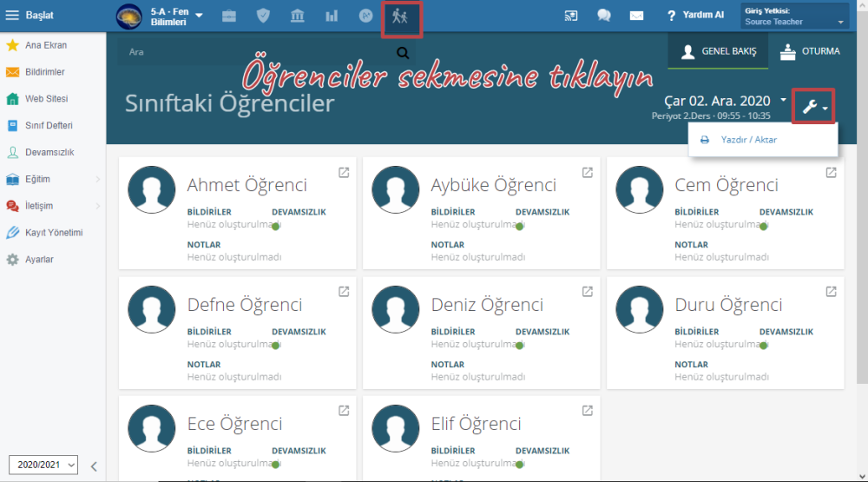Open the 2020/2021 school year dropdown
868x482 pixels.
coord(43,465)
